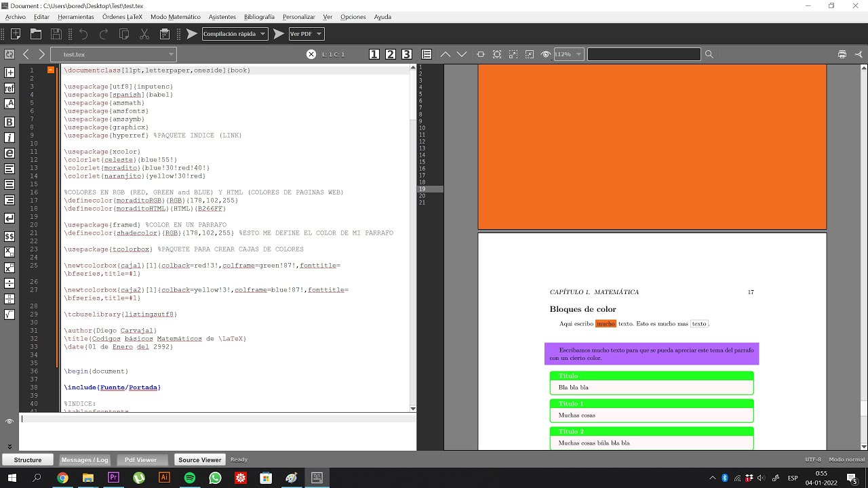Toggle the Structure panel button
This screenshot has height=488, width=868.
(x=28, y=460)
